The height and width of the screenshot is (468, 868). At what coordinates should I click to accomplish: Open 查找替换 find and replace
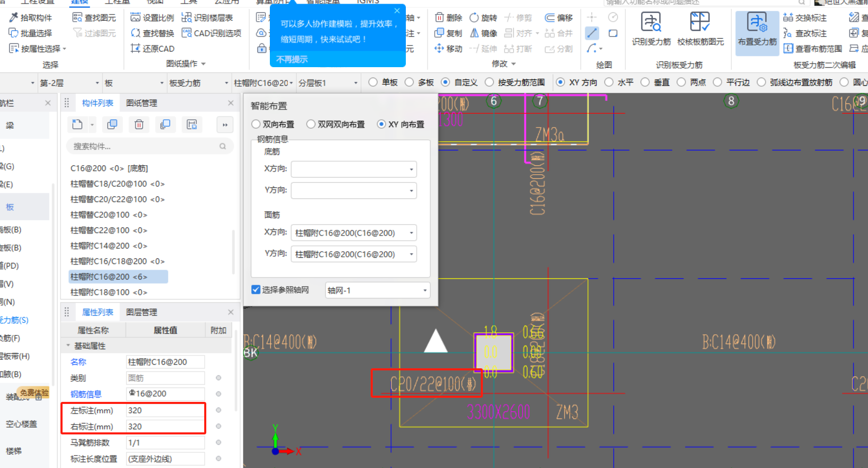(x=153, y=33)
